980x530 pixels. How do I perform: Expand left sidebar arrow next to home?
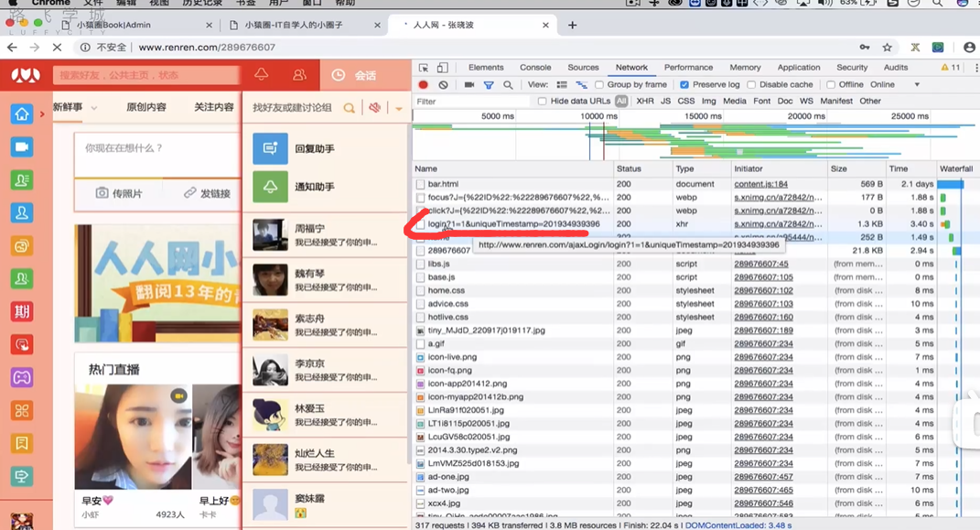pyautogui.click(x=42, y=114)
